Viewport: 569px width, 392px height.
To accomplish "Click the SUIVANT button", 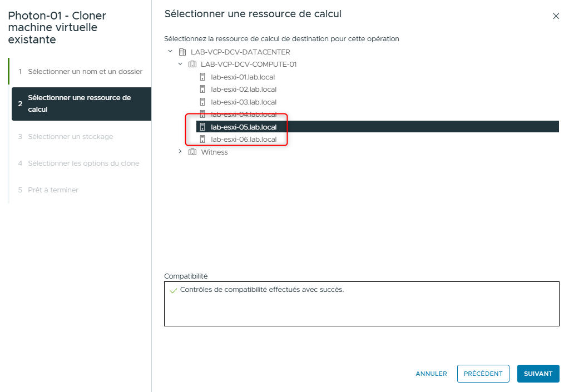I will coord(537,373).
